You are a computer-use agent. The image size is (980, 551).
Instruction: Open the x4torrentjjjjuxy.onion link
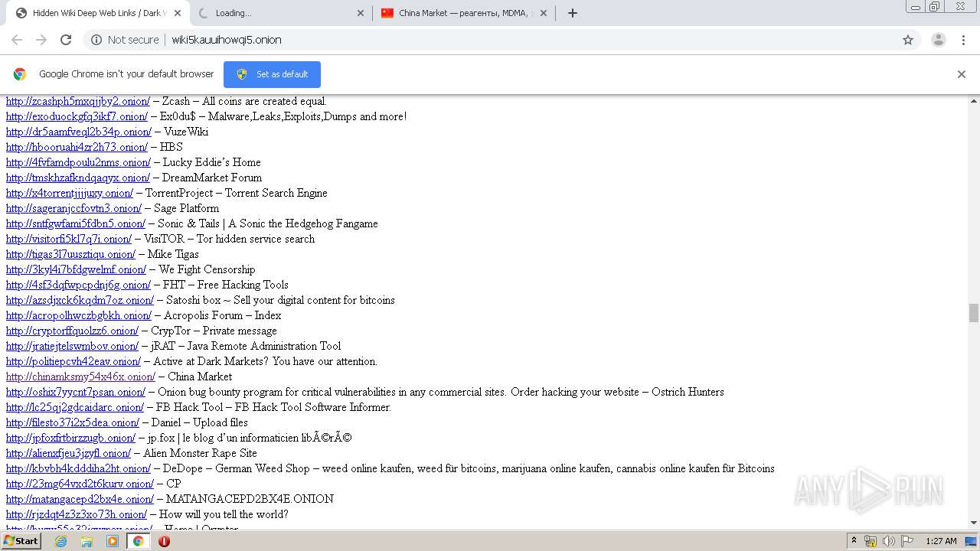(70, 193)
